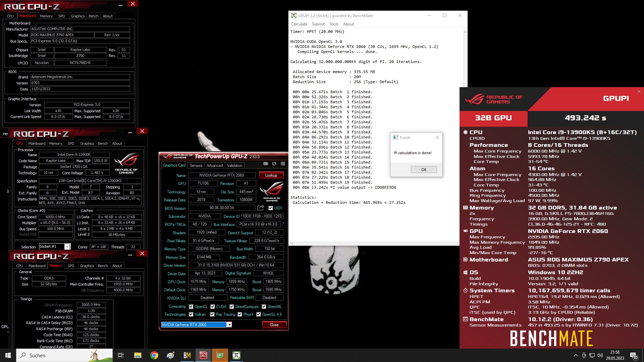Image resolution: width=644 pixels, height=362 pixels.
Task: Click the Windows search box Suchen
Action: (64, 355)
